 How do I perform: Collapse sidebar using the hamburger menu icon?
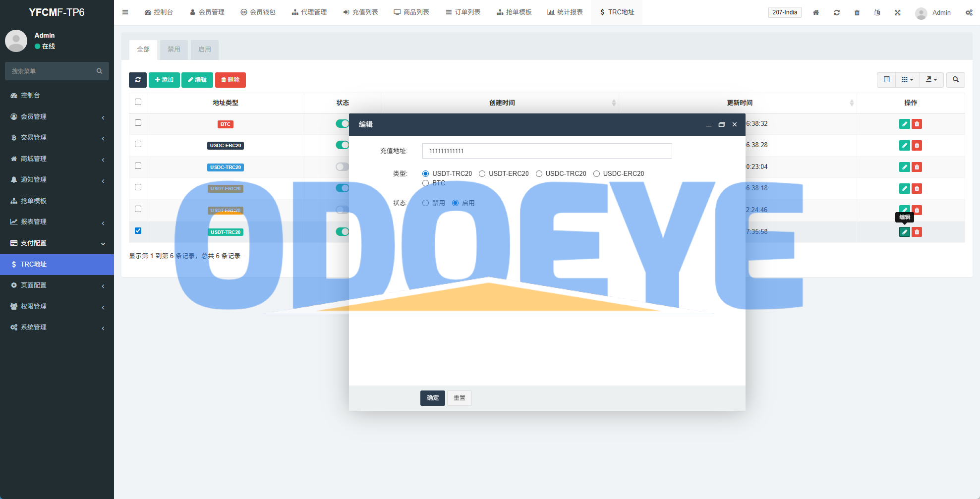click(x=125, y=12)
